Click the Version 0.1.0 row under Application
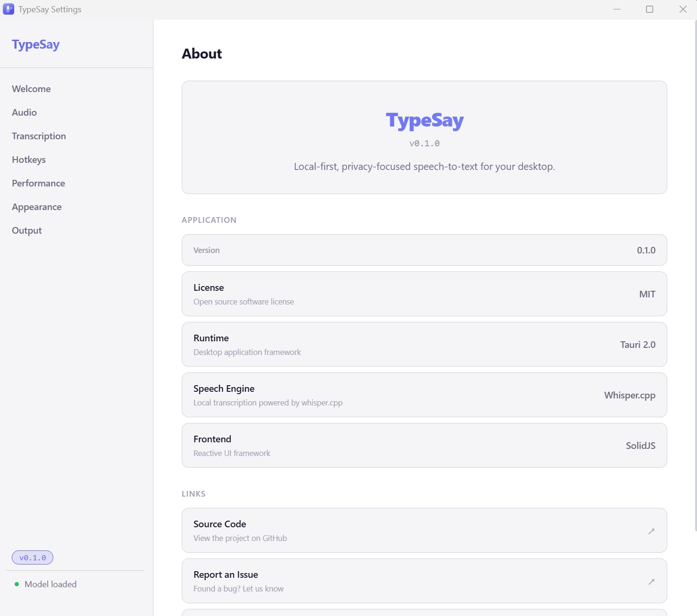Screen dimensions: 697x616 (x=424, y=250)
